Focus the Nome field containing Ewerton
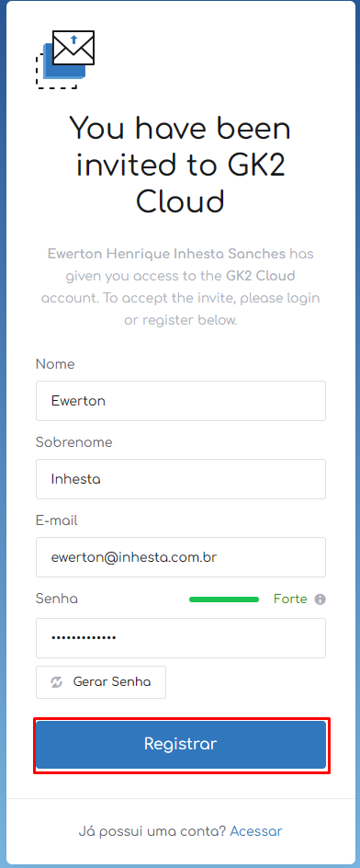 pyautogui.click(x=181, y=401)
